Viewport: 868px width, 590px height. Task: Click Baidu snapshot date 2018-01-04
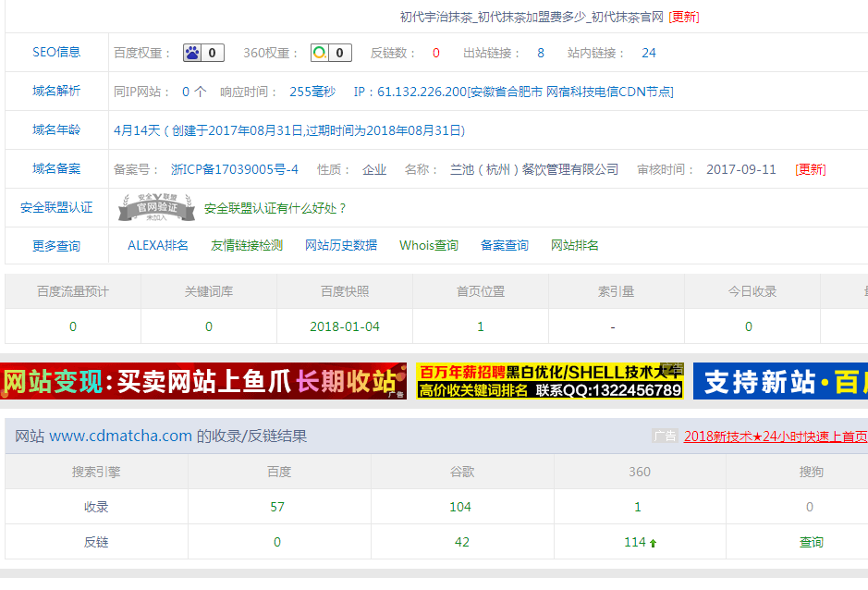coord(345,326)
